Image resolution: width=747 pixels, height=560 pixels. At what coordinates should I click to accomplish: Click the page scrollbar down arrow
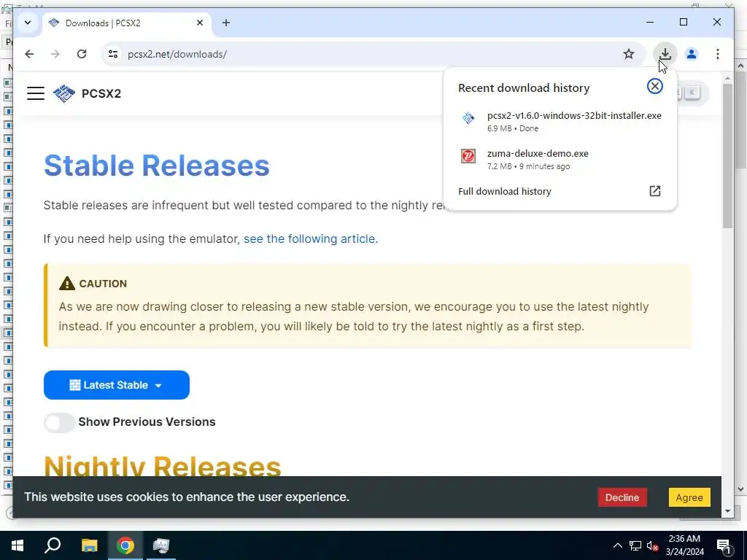[x=727, y=511]
